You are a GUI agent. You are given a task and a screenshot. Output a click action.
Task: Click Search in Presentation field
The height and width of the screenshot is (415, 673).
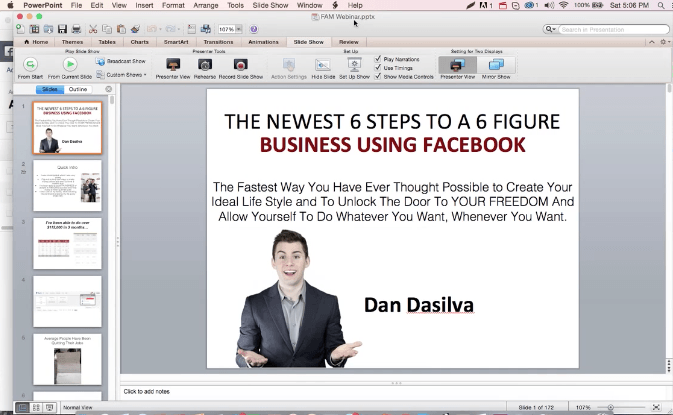[x=613, y=29]
